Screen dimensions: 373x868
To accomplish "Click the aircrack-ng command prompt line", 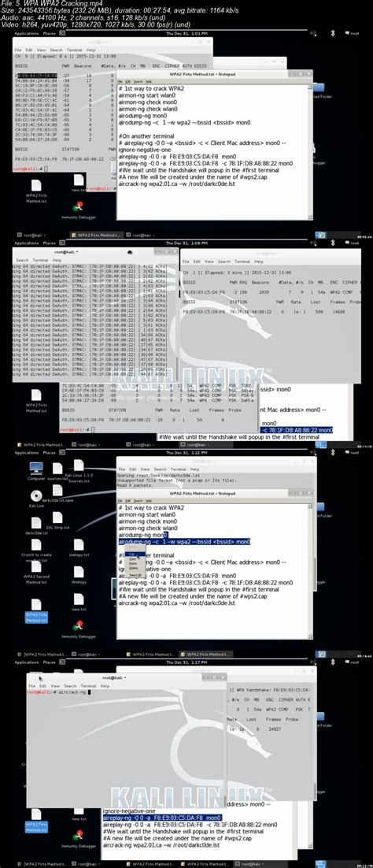I will (x=59, y=692).
